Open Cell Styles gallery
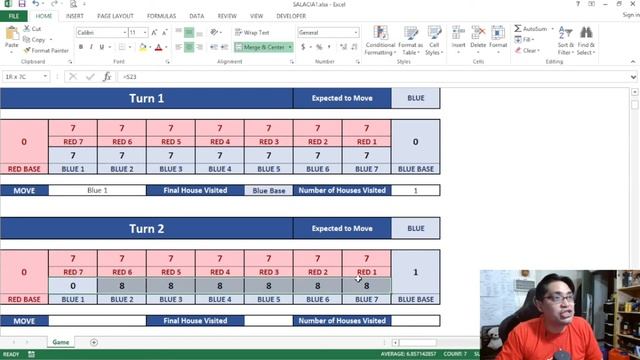 click(434, 40)
